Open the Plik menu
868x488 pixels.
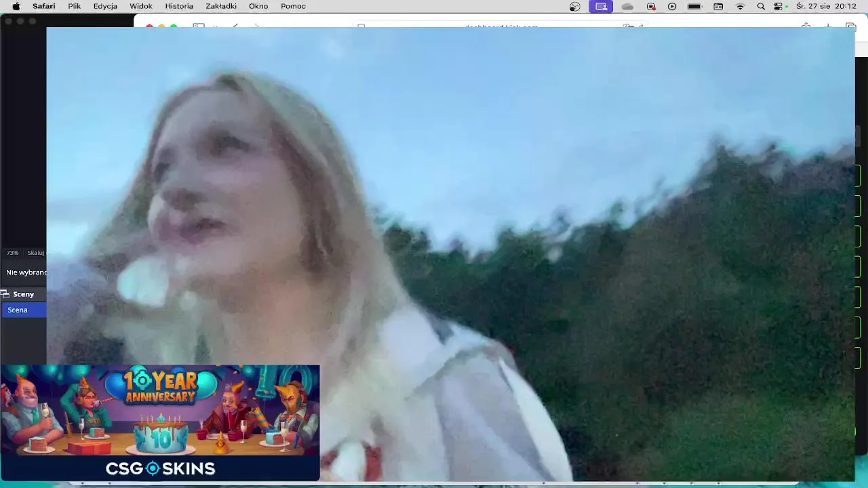click(75, 6)
